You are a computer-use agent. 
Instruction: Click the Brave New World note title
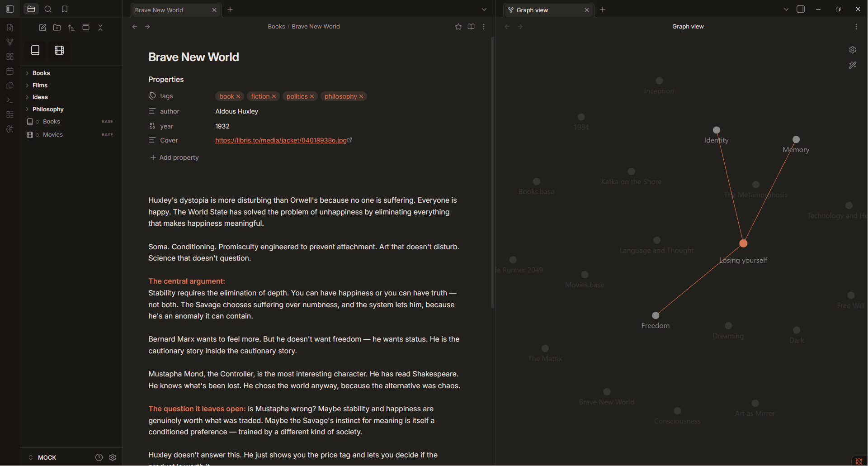(x=193, y=57)
